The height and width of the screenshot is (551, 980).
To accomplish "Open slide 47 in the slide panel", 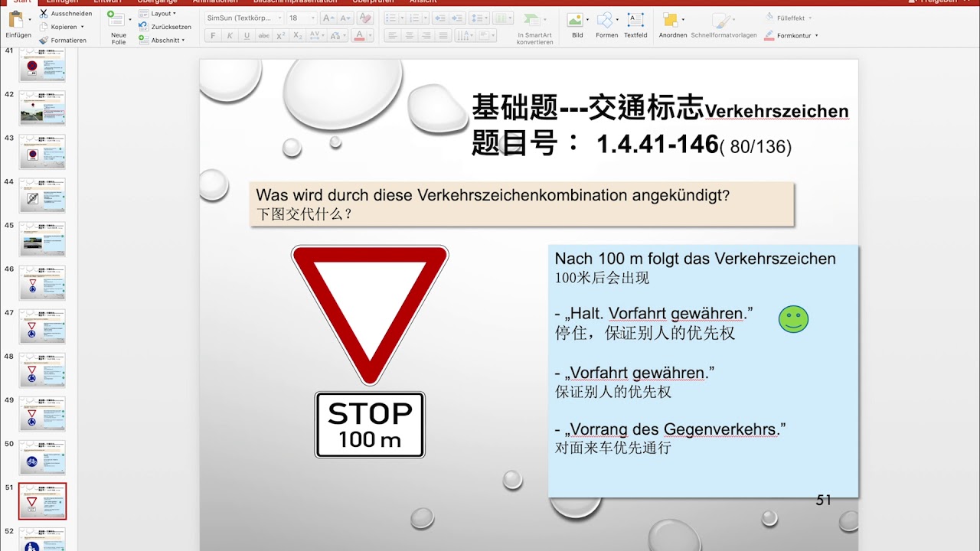I will 42,327.
